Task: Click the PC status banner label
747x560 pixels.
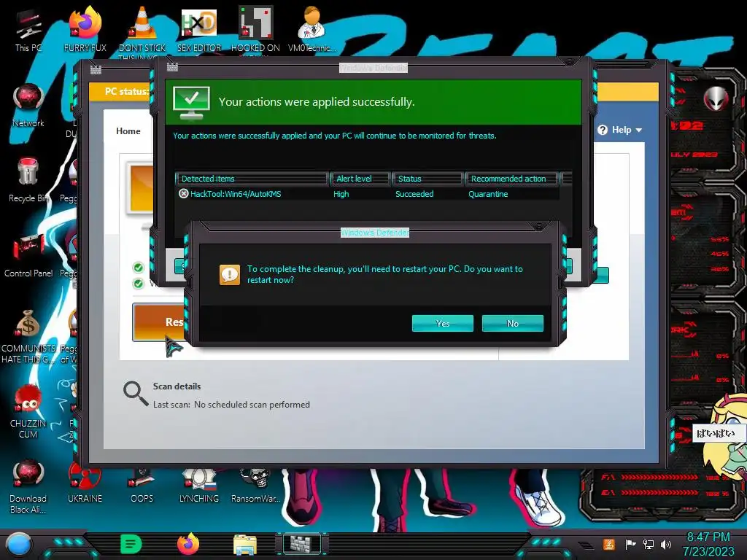Action: click(126, 91)
